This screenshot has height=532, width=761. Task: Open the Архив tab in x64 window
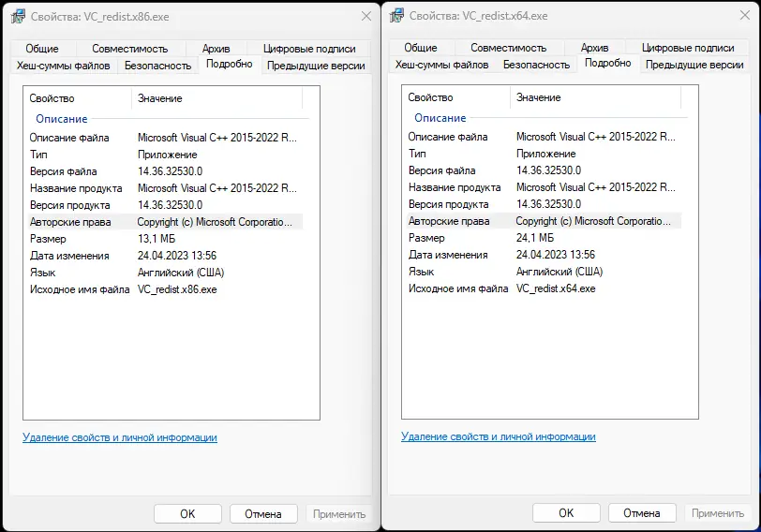point(594,48)
